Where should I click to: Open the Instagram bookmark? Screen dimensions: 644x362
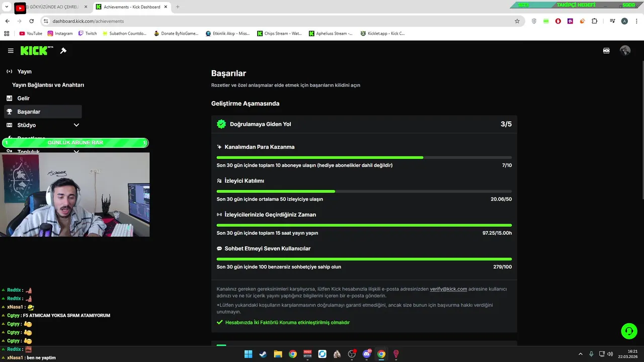tap(60, 34)
